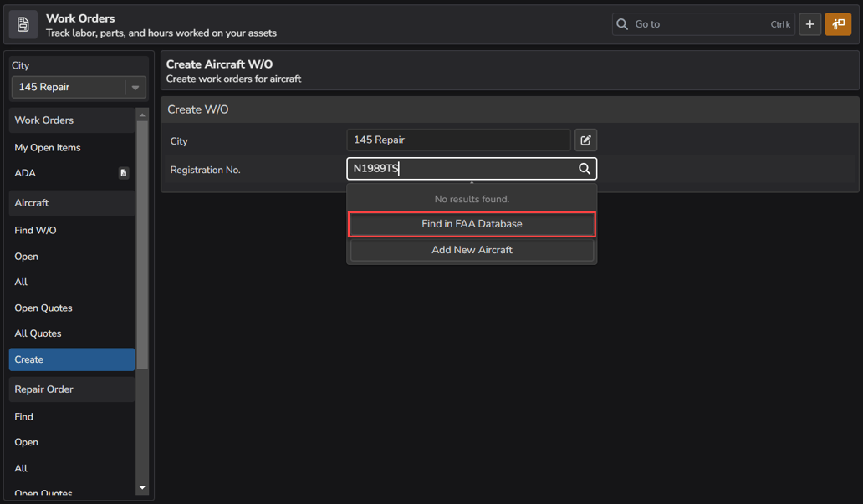Click the Registration No. search magnifier icon
The image size is (863, 504).
click(x=585, y=169)
